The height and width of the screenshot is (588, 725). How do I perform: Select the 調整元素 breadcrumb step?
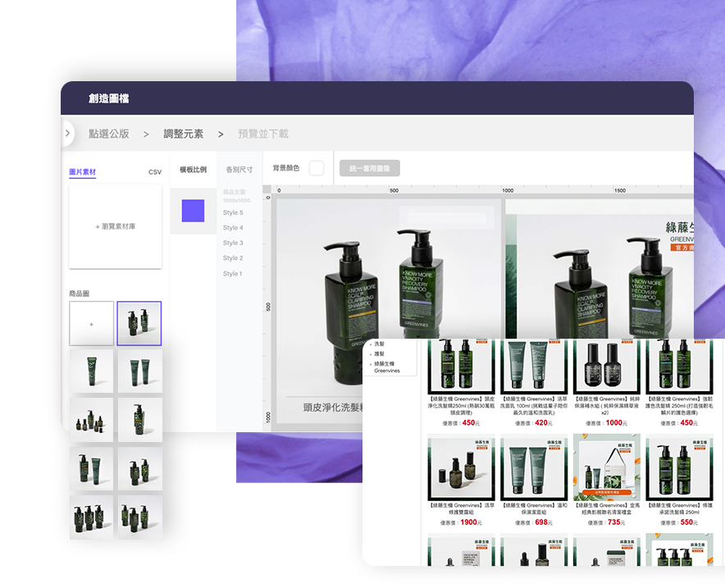(183, 134)
